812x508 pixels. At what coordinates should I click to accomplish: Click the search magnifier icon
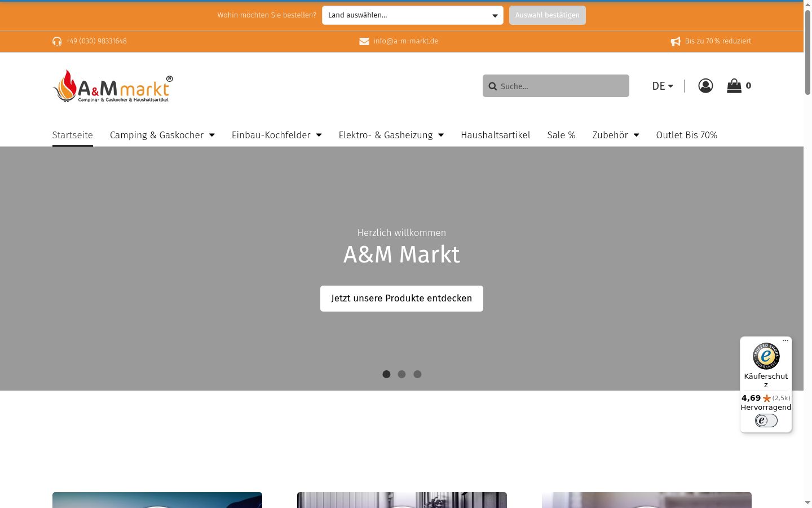[x=493, y=86]
